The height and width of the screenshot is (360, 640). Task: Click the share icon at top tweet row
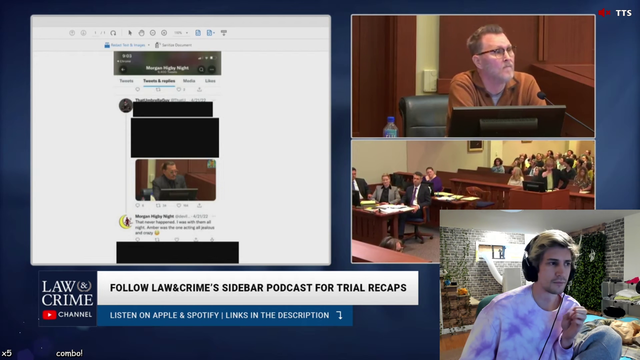click(x=199, y=89)
